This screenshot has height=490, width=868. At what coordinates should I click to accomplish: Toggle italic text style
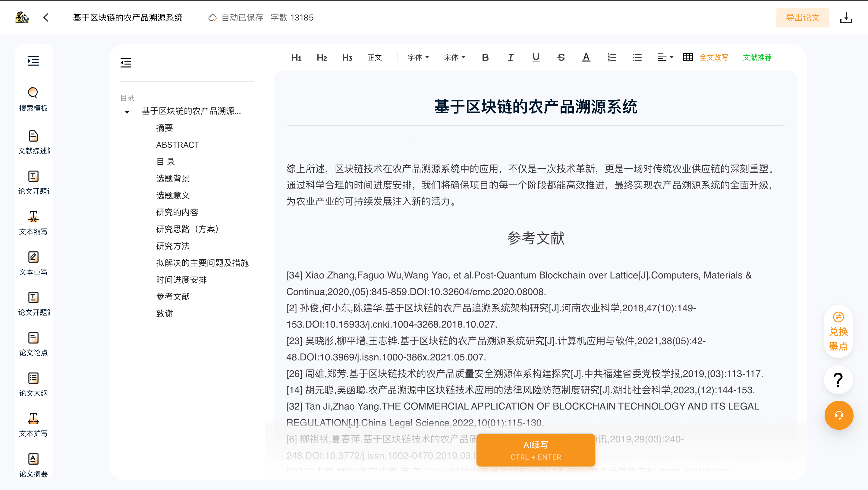(x=511, y=57)
